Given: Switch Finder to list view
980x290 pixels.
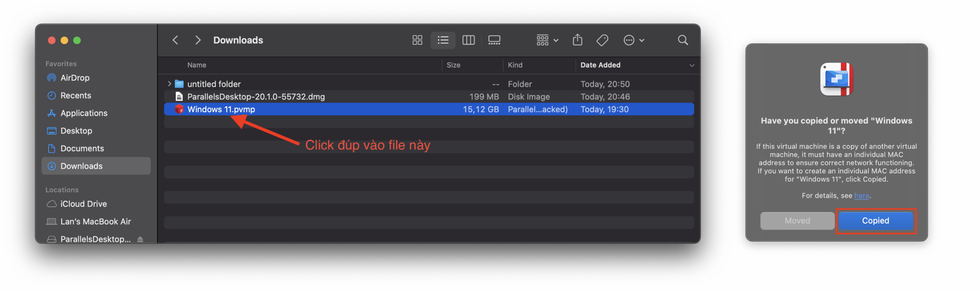Looking at the screenshot, I should pos(443,40).
